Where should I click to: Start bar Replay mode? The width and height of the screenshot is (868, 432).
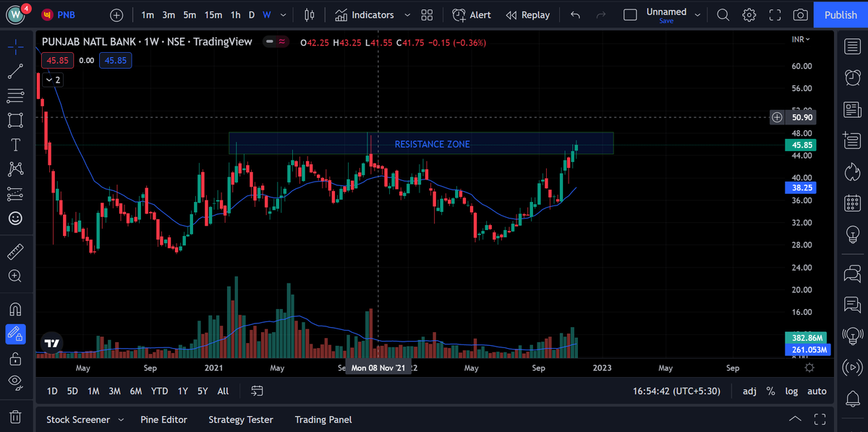(x=528, y=15)
